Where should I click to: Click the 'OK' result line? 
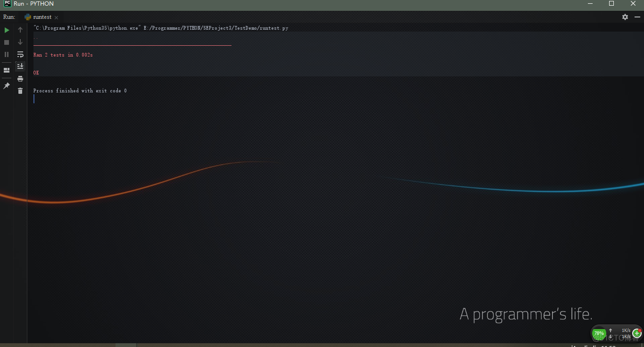(x=36, y=73)
